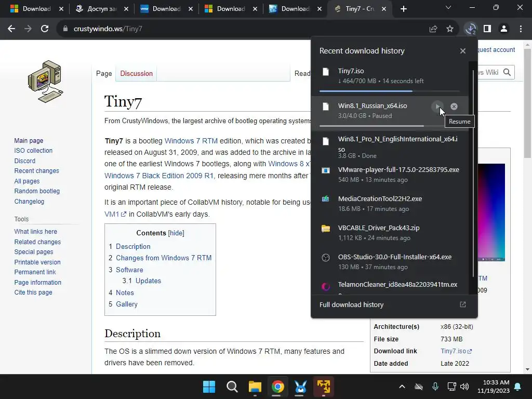The width and height of the screenshot is (532, 399).
Task: Open a new browser tab with plus button
Action: pos(403,9)
